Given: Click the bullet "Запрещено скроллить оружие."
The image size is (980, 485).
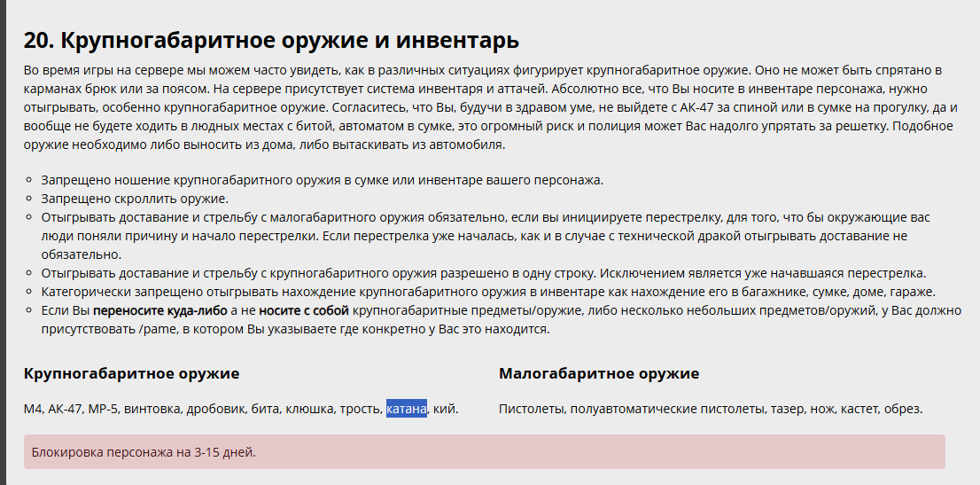Looking at the screenshot, I should pos(135,199).
